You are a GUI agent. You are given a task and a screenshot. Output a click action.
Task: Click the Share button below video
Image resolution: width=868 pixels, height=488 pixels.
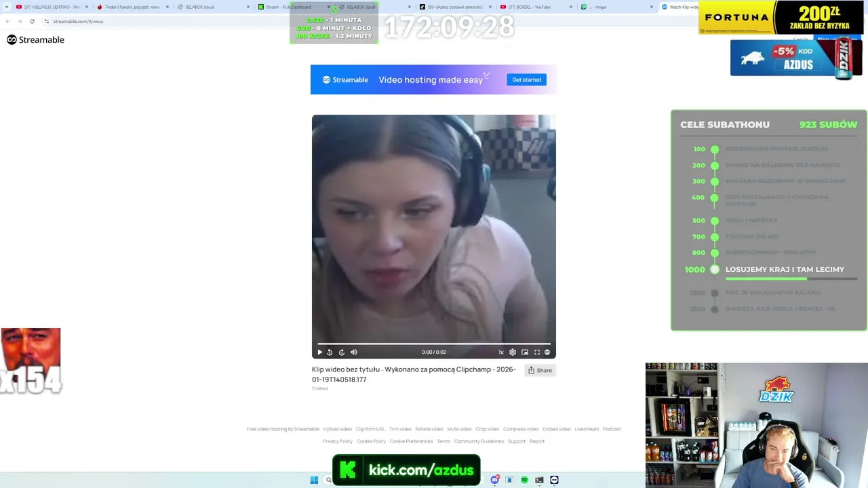(540, 370)
